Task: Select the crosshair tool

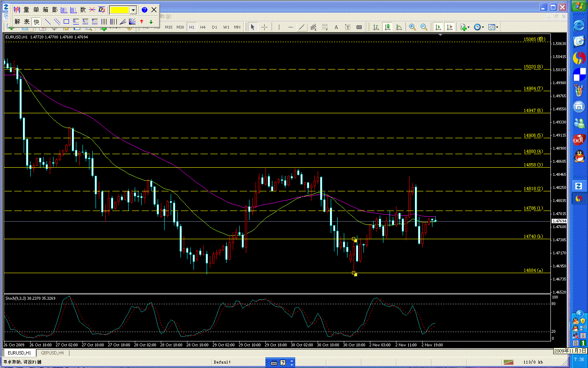Action: [x=264, y=27]
